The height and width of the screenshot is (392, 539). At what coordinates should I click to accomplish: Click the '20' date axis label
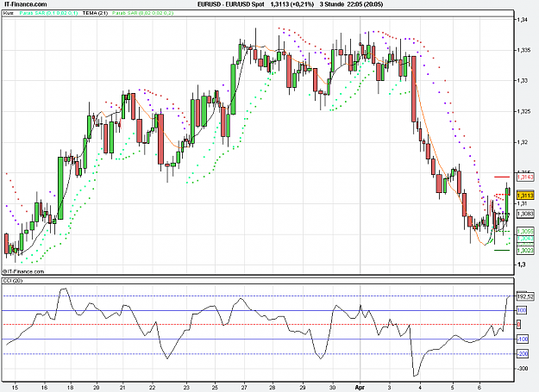coord(97,387)
